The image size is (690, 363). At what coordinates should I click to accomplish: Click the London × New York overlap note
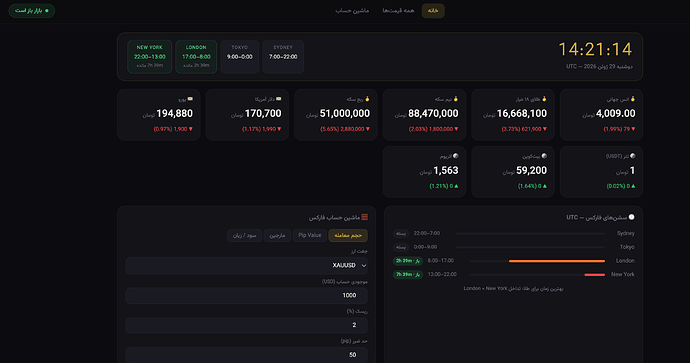514,289
